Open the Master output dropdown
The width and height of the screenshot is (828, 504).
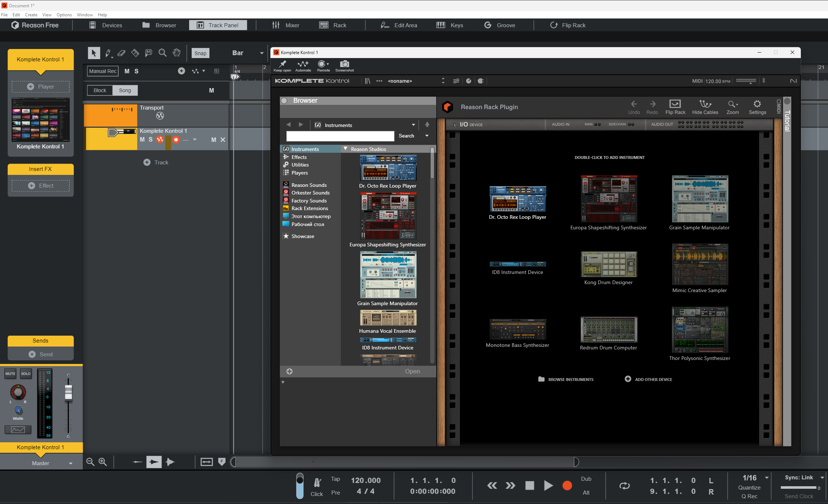71,463
